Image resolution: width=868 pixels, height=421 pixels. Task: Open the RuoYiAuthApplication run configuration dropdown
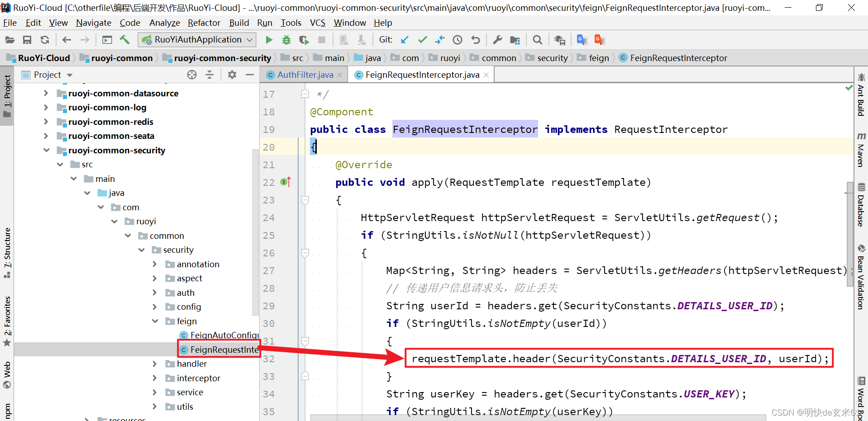[x=249, y=40]
